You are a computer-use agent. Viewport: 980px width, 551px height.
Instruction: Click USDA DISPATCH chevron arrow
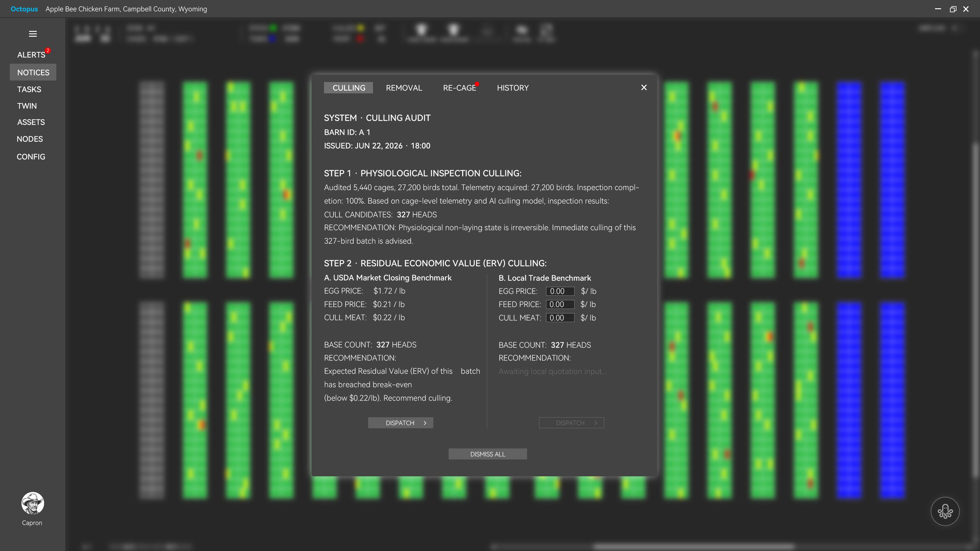(x=425, y=423)
